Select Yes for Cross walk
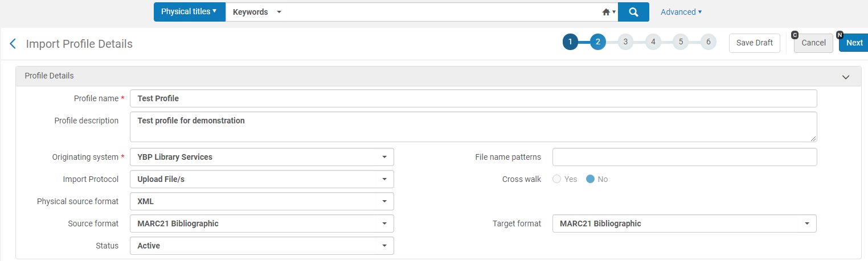 [558, 179]
